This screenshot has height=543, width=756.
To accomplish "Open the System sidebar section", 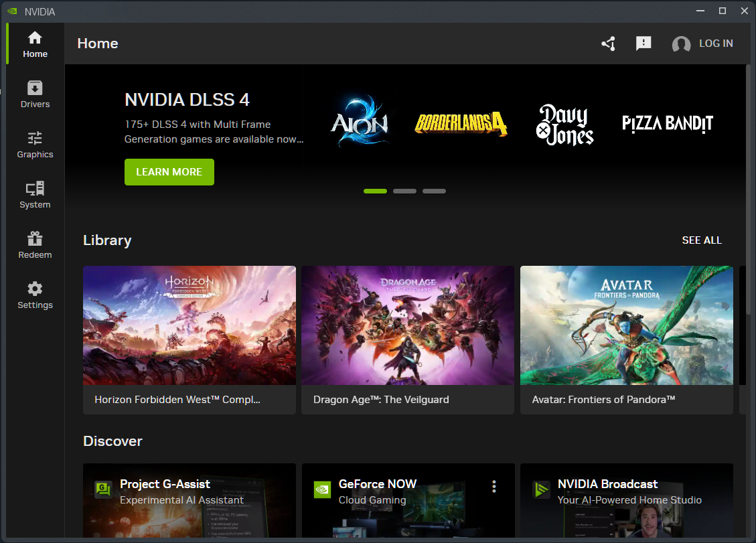I will (x=35, y=195).
